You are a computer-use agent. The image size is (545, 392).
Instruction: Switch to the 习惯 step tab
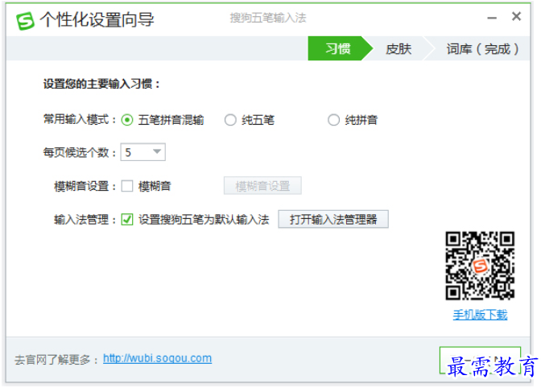pyautogui.click(x=338, y=48)
